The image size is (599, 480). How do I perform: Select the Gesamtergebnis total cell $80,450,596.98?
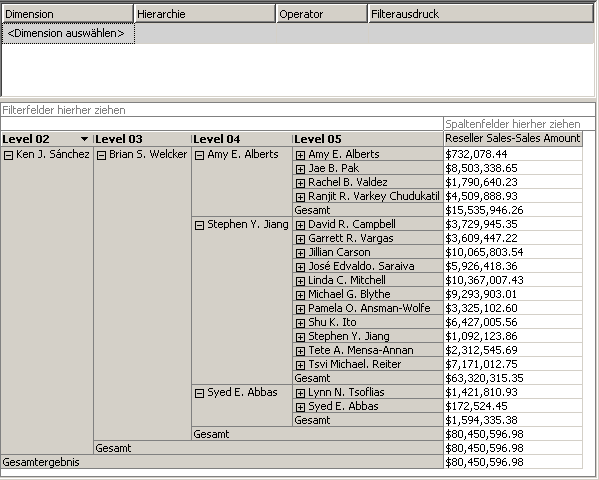pyautogui.click(x=513, y=462)
